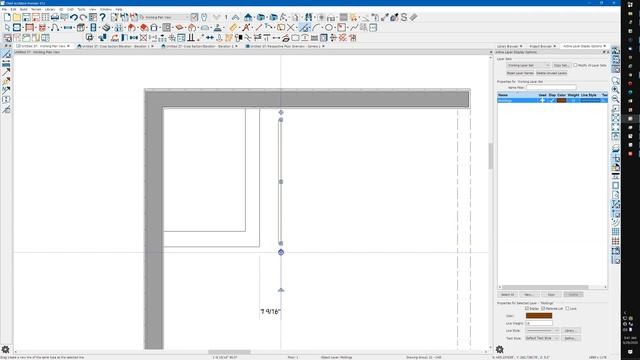This screenshot has width=640, height=360.
Task: Click the Reset Layer Names button
Action: 520,73
